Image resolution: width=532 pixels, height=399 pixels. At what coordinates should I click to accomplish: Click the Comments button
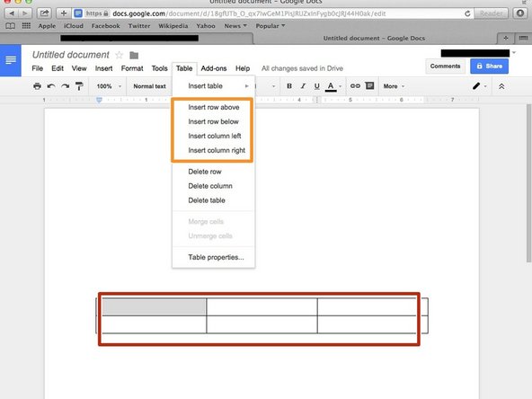445,66
